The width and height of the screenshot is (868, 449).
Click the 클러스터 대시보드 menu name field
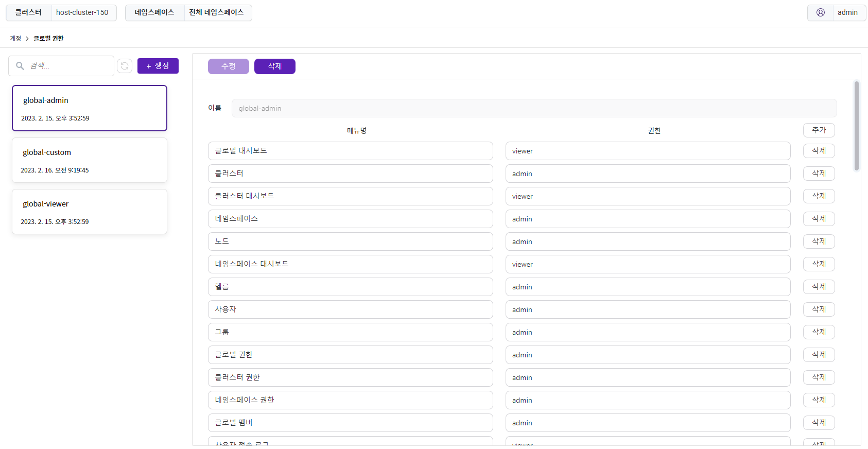pyautogui.click(x=351, y=196)
